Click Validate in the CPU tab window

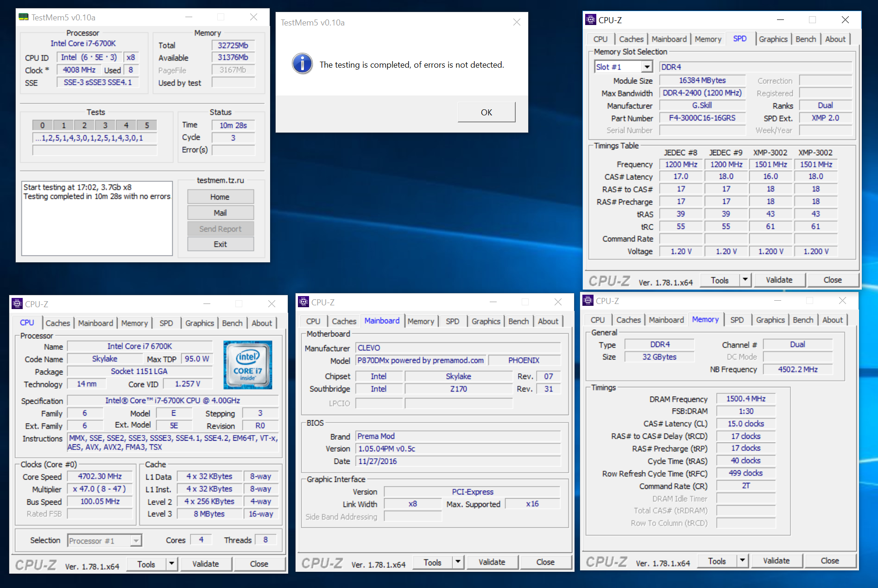[206, 564]
